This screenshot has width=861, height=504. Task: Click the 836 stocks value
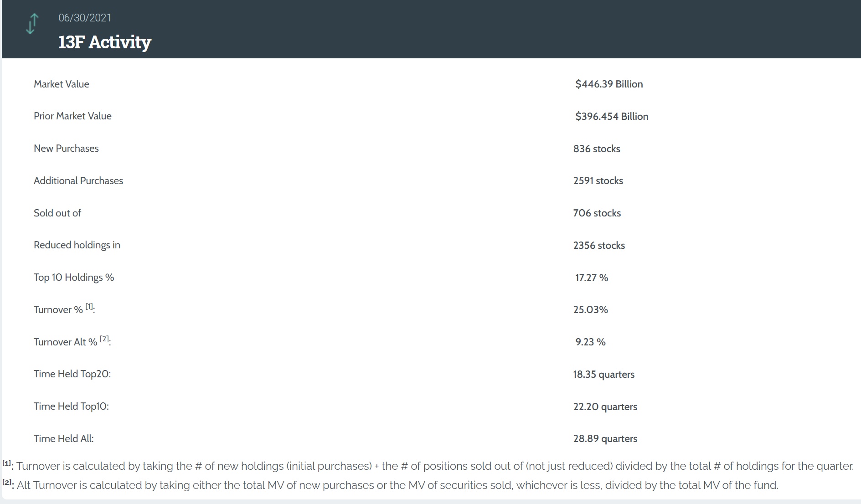(x=597, y=149)
